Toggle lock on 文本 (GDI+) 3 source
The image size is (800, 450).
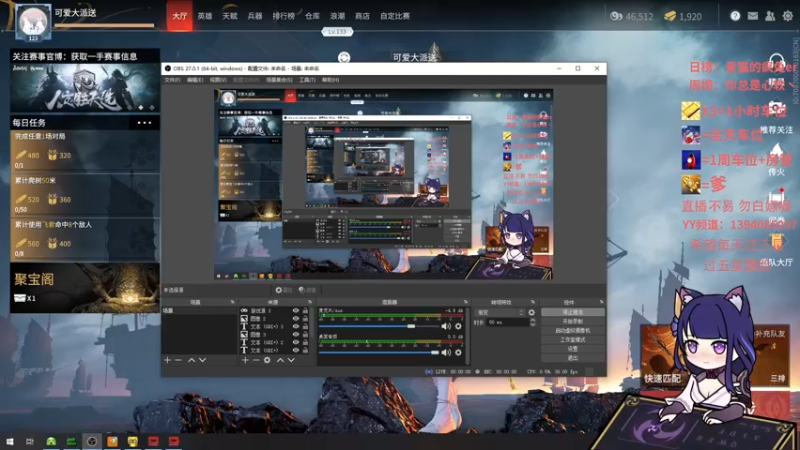tap(305, 327)
